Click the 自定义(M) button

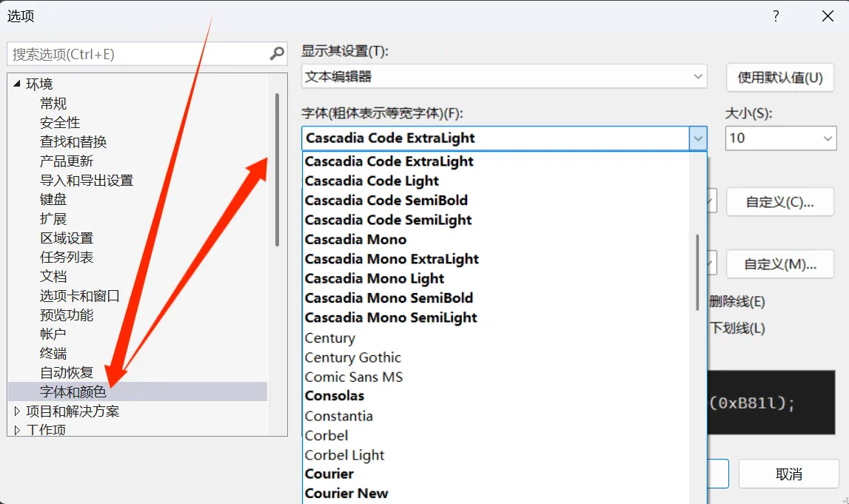pos(780,264)
